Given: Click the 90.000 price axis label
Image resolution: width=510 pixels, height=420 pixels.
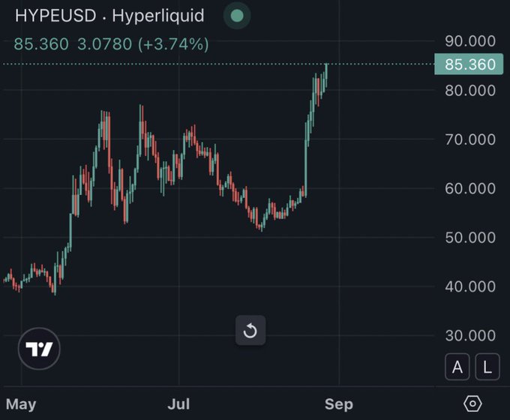Looking at the screenshot, I should pyautogui.click(x=470, y=41).
